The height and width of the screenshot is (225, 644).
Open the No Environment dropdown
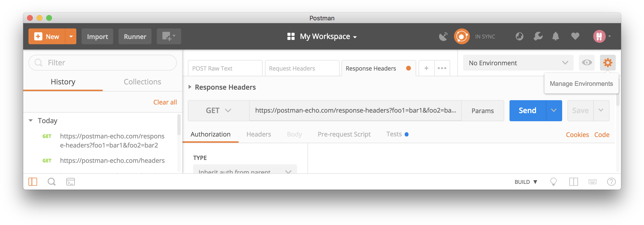[x=518, y=63]
